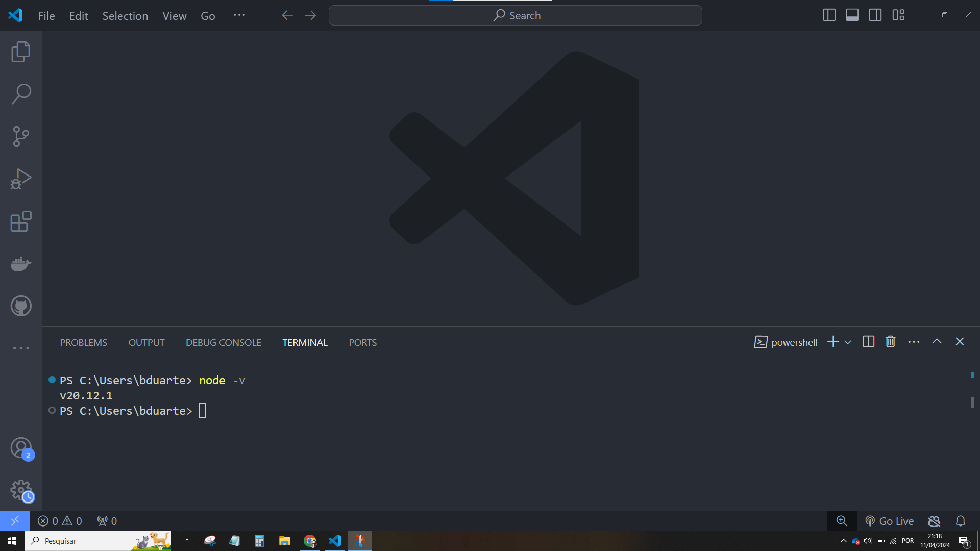Expand the terminal options menu
Image resolution: width=980 pixels, height=551 pixels.
(x=914, y=342)
